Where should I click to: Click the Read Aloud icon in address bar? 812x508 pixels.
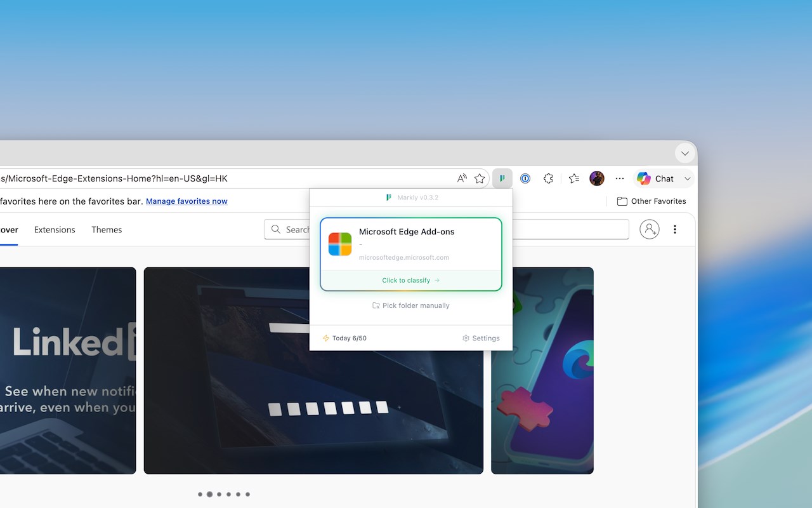[462, 178]
